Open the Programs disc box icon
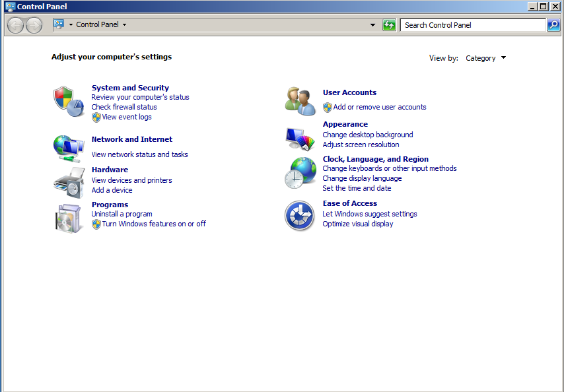Screen dimensions: 564x392 point(68,218)
